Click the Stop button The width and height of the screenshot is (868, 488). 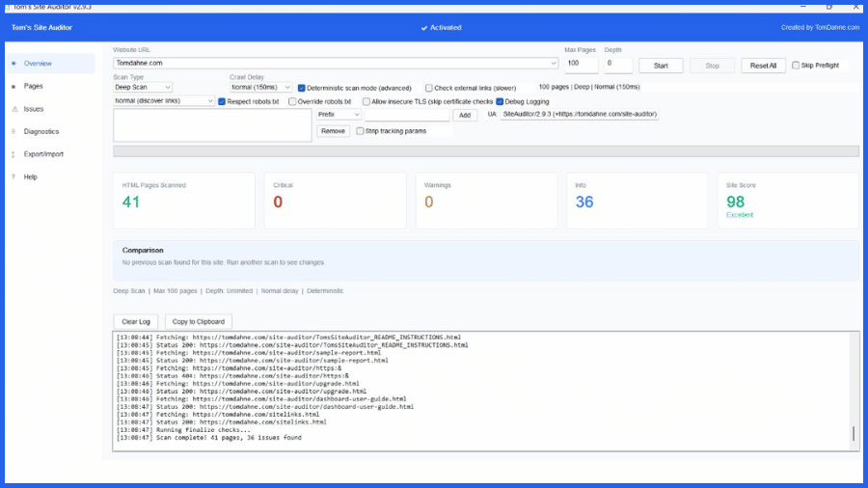713,66
